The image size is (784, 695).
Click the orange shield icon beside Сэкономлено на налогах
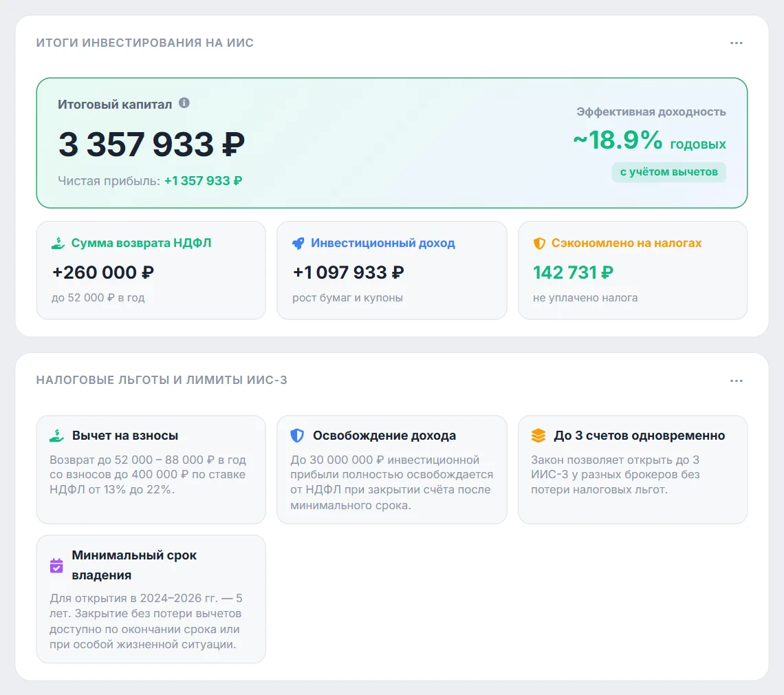(x=539, y=244)
